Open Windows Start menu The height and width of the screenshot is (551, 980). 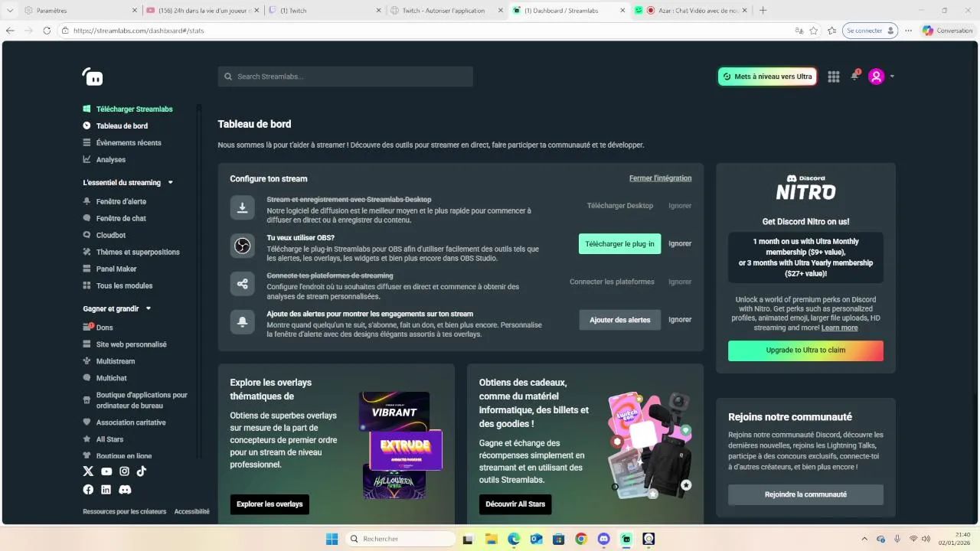point(332,539)
